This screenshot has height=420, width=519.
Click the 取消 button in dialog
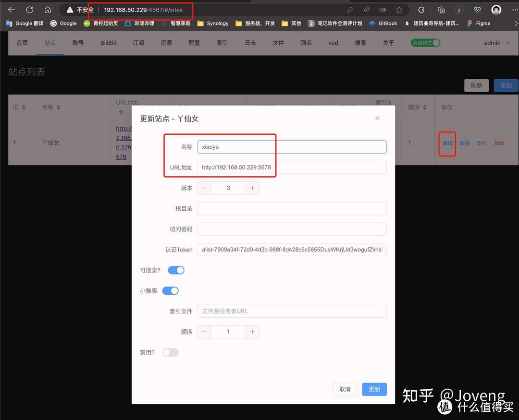pos(345,389)
